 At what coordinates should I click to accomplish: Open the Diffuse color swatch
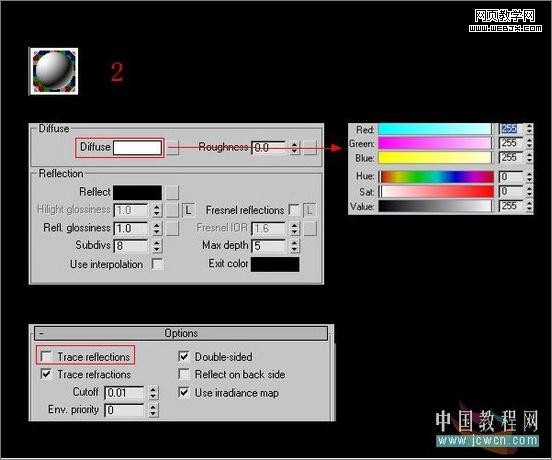(x=138, y=148)
